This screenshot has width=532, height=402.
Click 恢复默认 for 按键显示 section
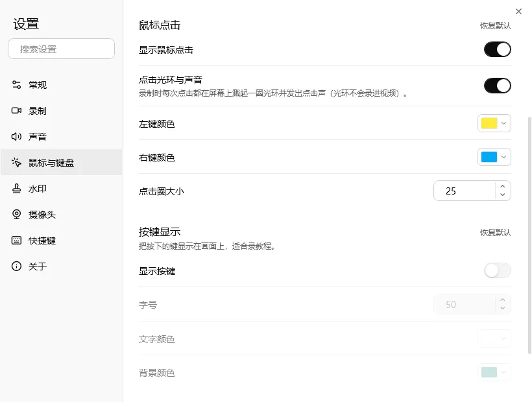496,233
